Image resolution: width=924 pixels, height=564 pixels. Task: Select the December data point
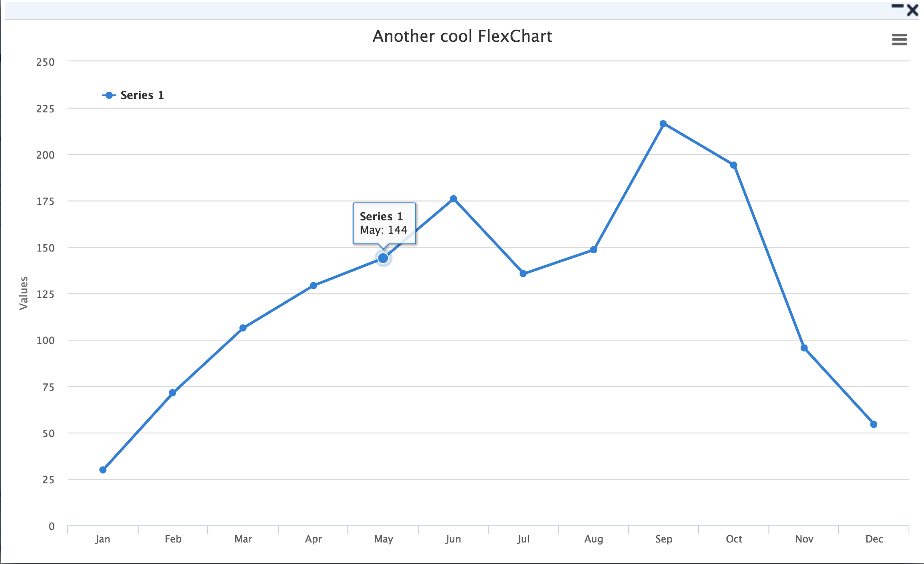tap(874, 424)
